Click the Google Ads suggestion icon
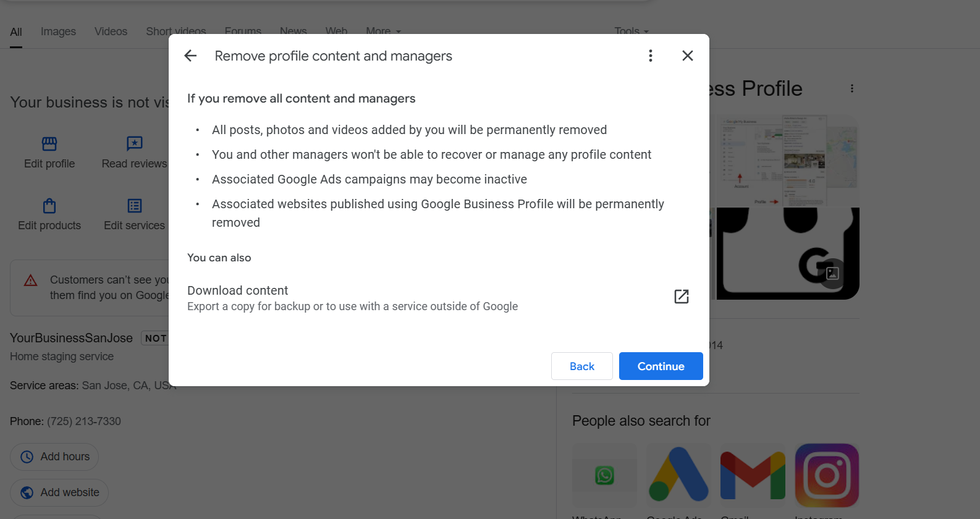 pos(678,475)
